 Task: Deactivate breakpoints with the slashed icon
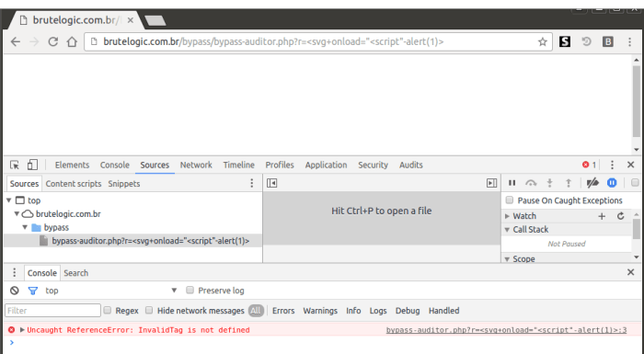click(x=592, y=183)
